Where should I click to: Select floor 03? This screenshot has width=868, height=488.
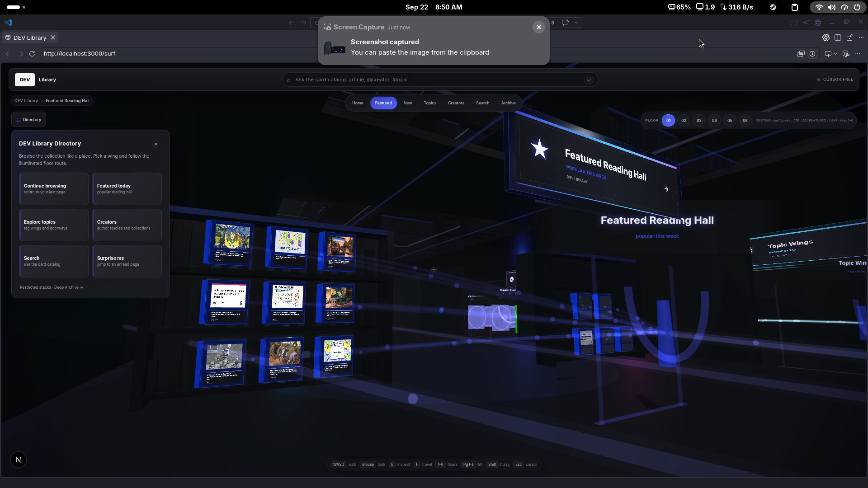point(699,121)
